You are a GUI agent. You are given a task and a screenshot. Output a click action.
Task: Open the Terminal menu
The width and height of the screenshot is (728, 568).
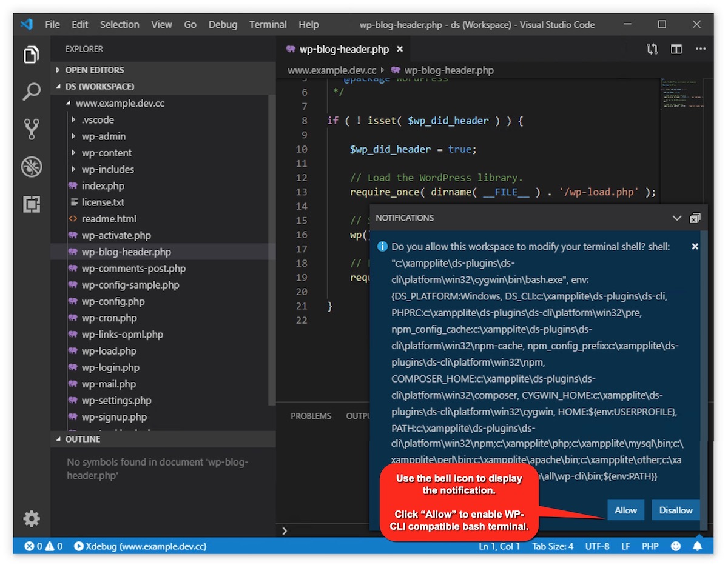[268, 24]
